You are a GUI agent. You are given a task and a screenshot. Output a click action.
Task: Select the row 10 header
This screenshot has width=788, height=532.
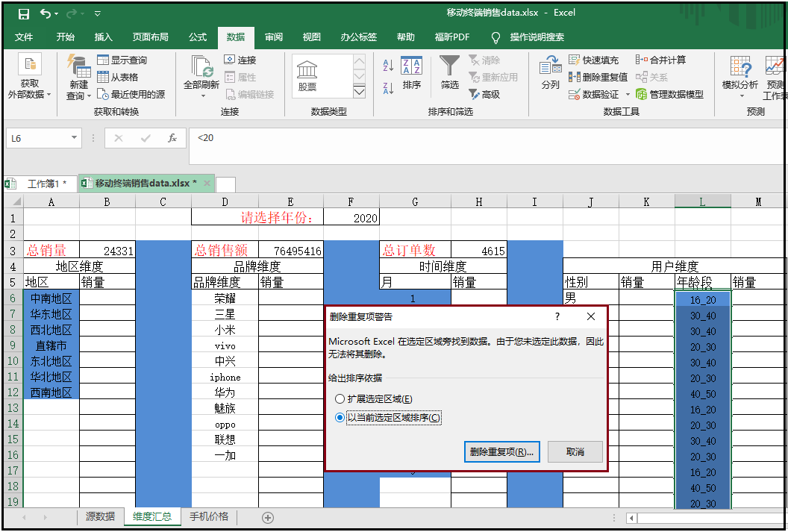(x=13, y=360)
